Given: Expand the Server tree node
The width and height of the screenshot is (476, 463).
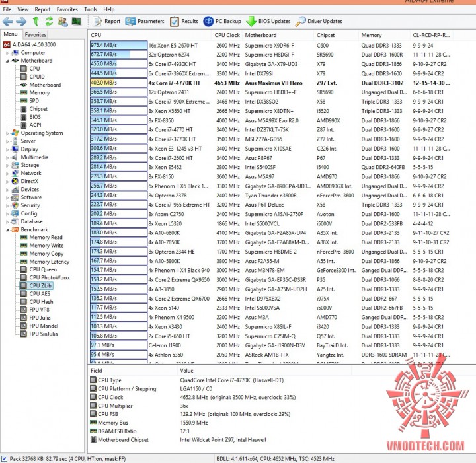Looking at the screenshot, I should (x=7, y=141).
